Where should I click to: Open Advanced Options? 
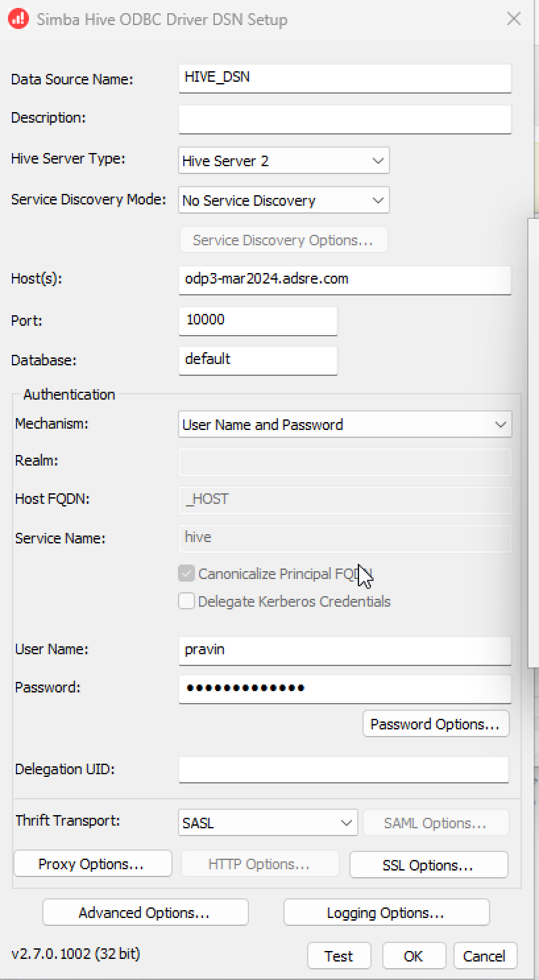(146, 913)
